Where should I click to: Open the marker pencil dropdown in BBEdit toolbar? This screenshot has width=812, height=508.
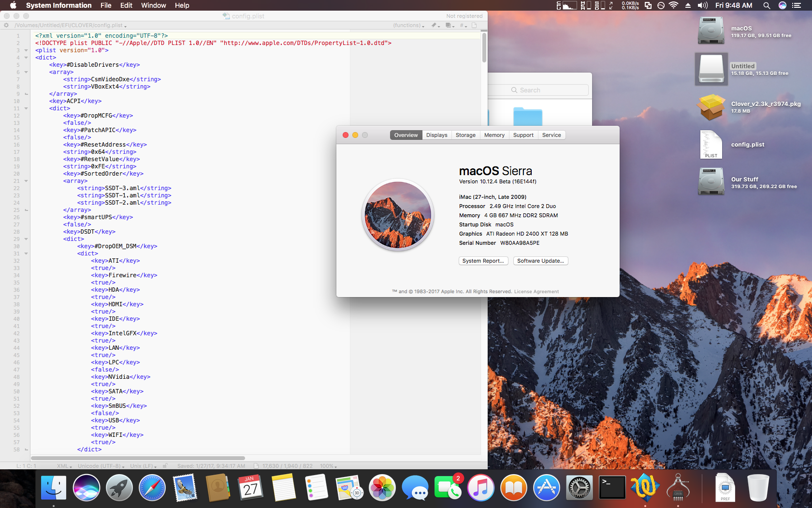(x=435, y=25)
